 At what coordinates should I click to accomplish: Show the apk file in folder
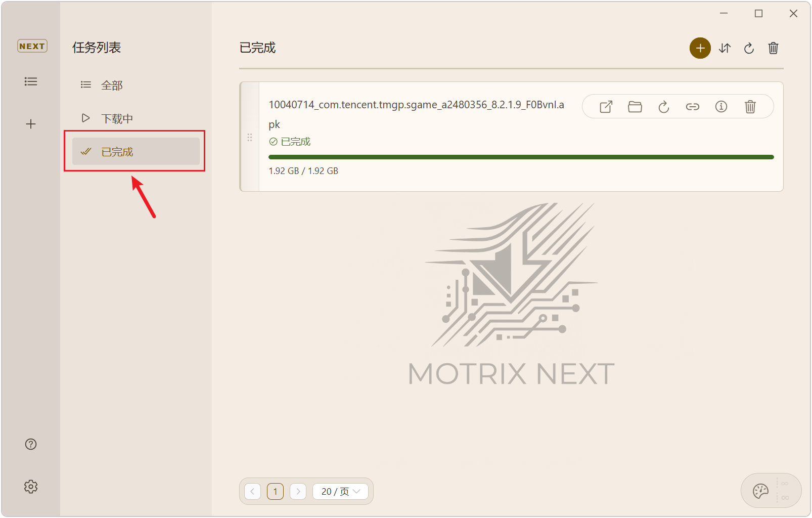[x=635, y=107]
